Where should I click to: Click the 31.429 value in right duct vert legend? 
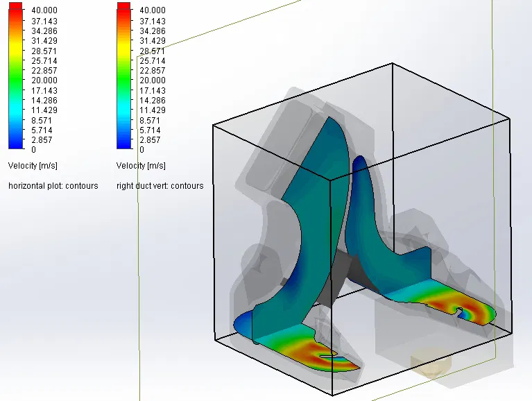[x=153, y=41]
